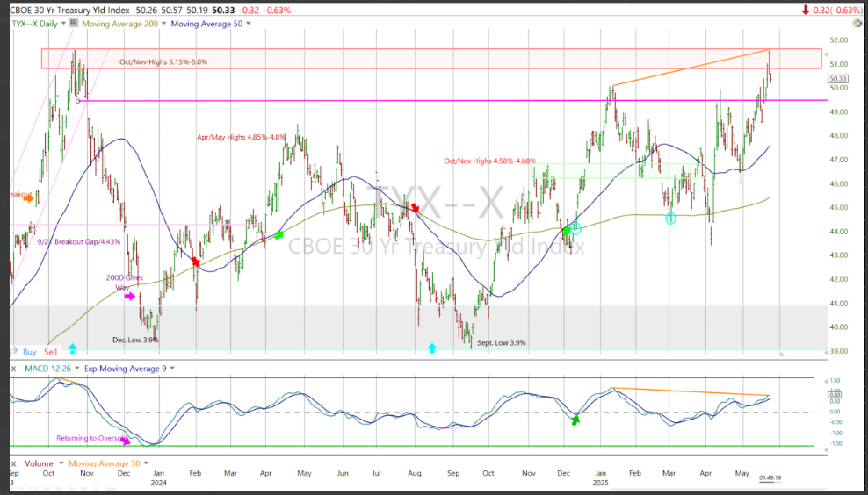The height and width of the screenshot is (495, 868).
Task: Click the icon left of Buy
Action: (x=15, y=351)
